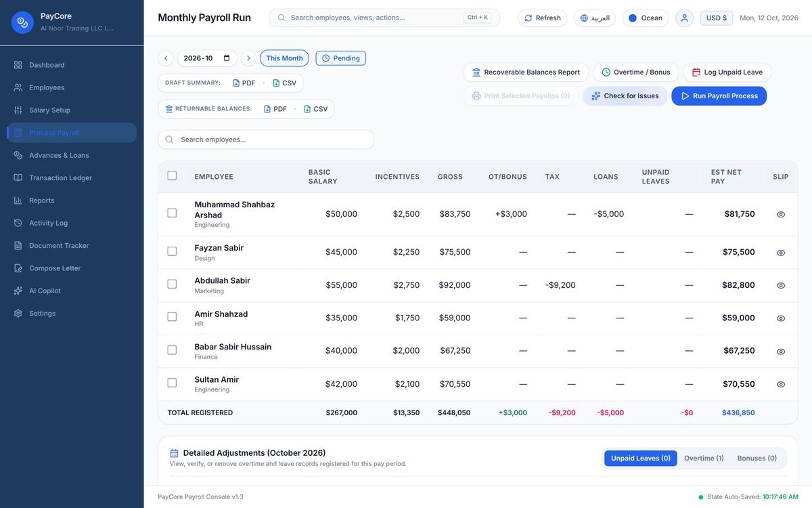Image resolution: width=812 pixels, height=508 pixels.
Task: Click Run Payroll Process button
Action: pos(719,96)
